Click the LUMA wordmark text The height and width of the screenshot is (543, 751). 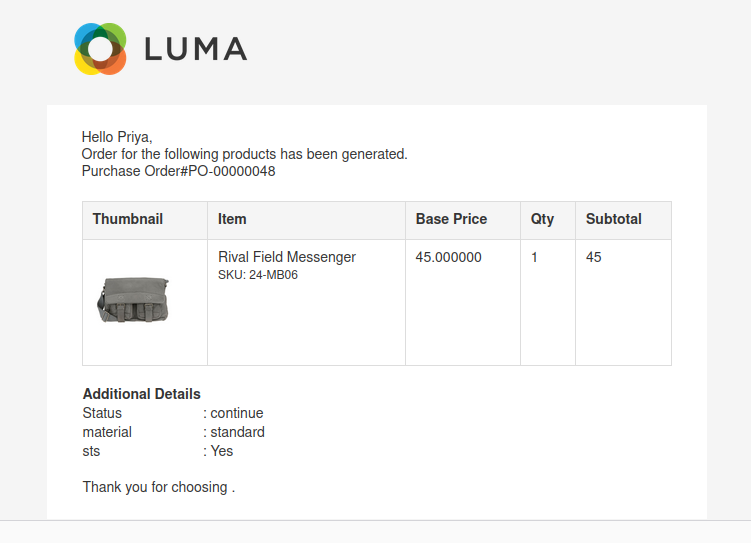pos(195,49)
